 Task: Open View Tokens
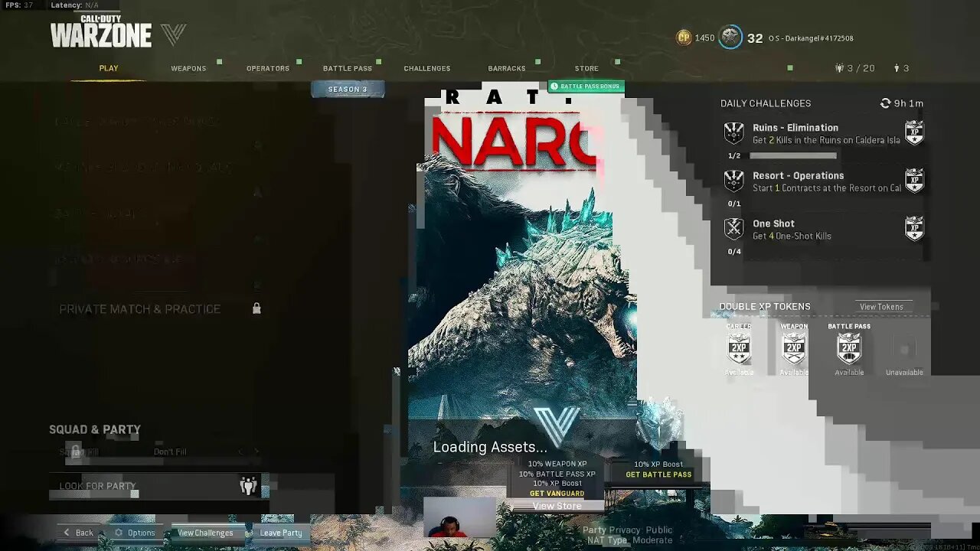point(881,307)
